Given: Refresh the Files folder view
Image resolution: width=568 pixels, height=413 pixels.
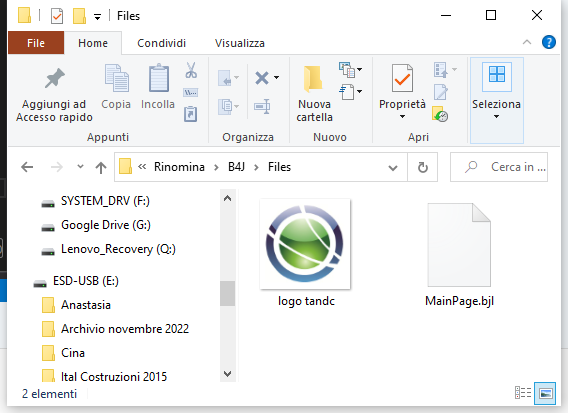Looking at the screenshot, I should pos(422,167).
